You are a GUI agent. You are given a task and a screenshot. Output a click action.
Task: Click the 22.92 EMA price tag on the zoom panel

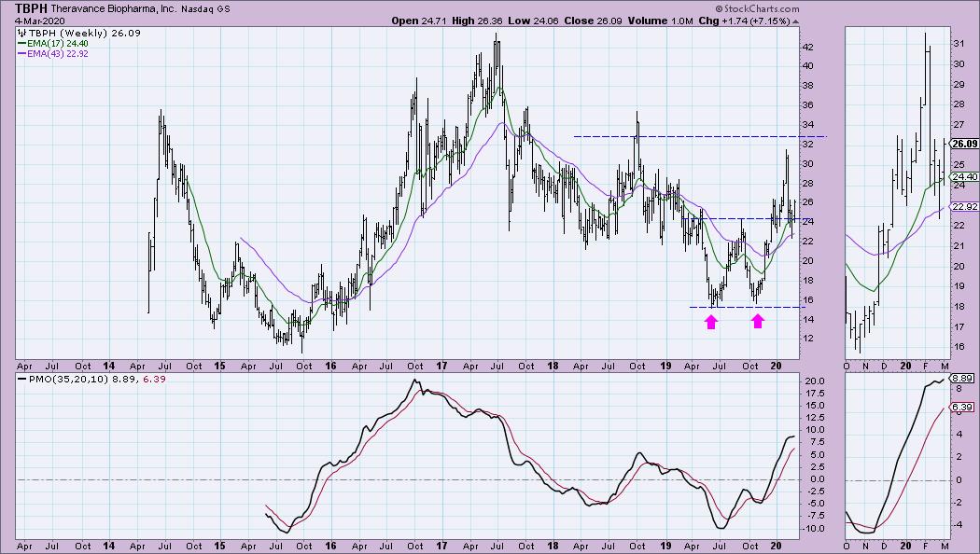pyautogui.click(x=964, y=207)
